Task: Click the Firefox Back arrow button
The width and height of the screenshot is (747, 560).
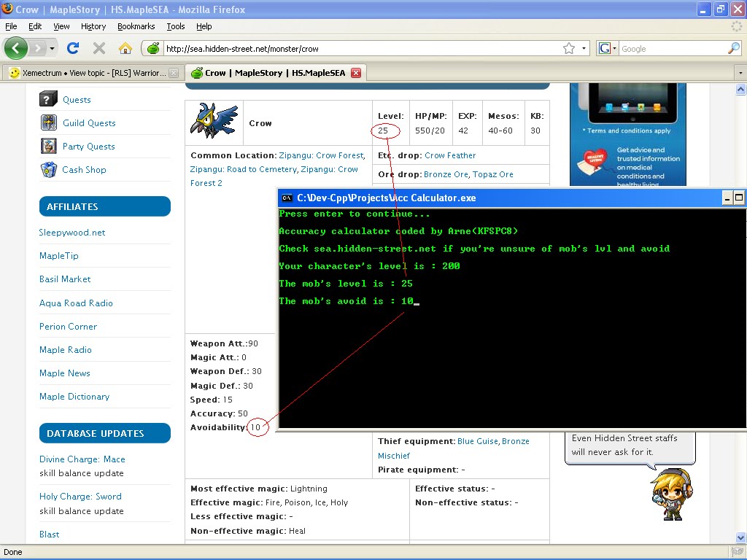Action: tap(16, 48)
